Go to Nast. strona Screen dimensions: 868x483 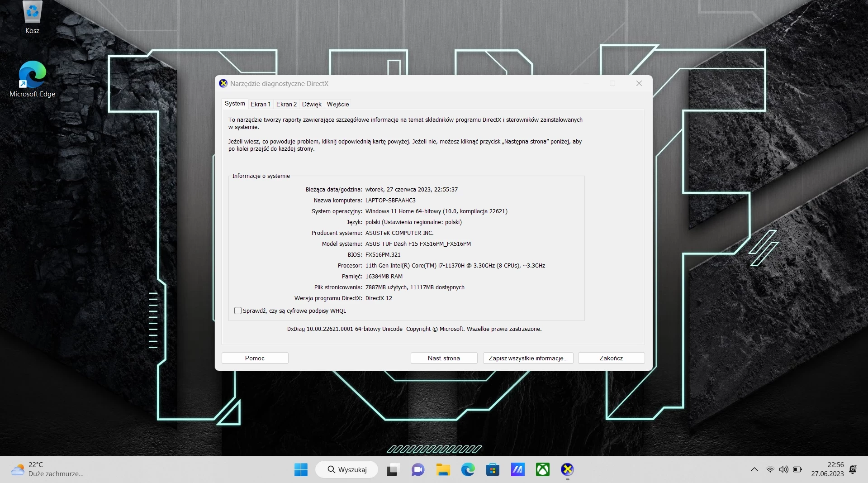point(444,358)
